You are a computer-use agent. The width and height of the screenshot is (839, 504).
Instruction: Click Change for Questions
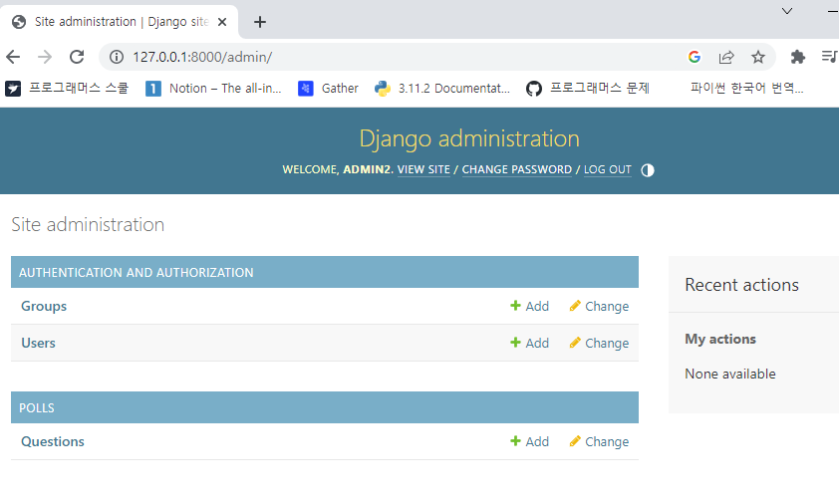point(599,441)
